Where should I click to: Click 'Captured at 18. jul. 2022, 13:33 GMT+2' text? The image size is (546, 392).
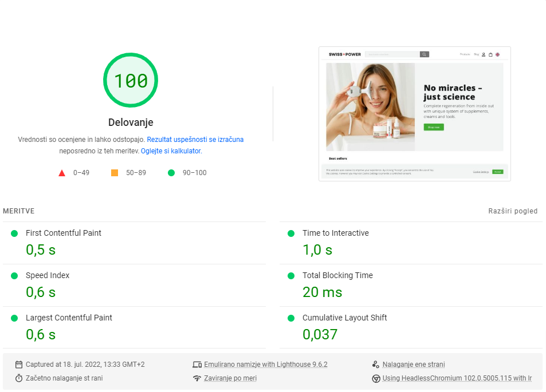pyautogui.click(x=85, y=364)
